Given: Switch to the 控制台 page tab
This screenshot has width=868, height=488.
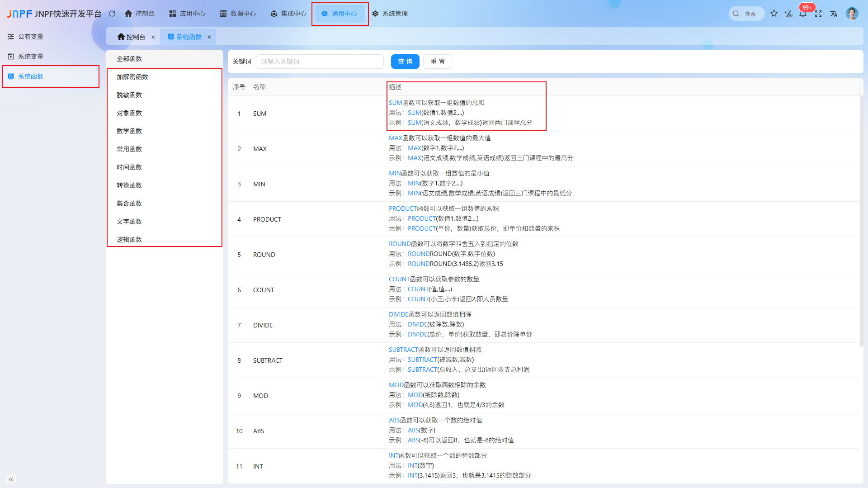Looking at the screenshot, I should coord(132,37).
